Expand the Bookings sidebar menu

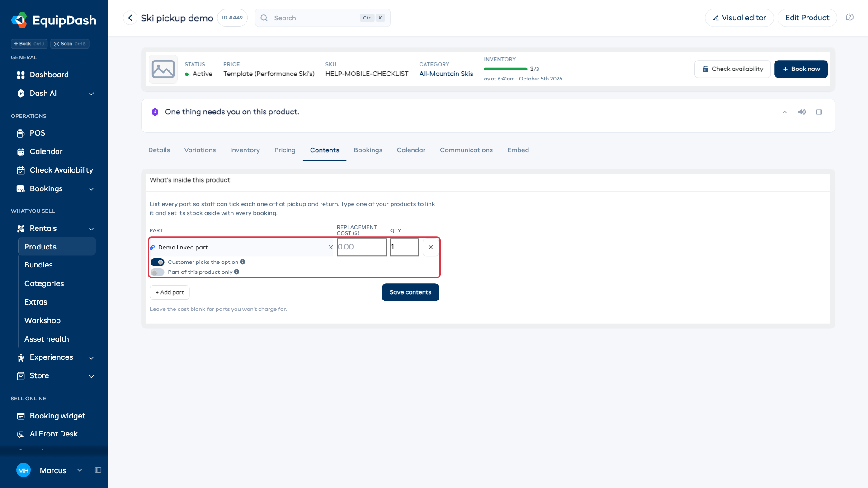(x=91, y=189)
